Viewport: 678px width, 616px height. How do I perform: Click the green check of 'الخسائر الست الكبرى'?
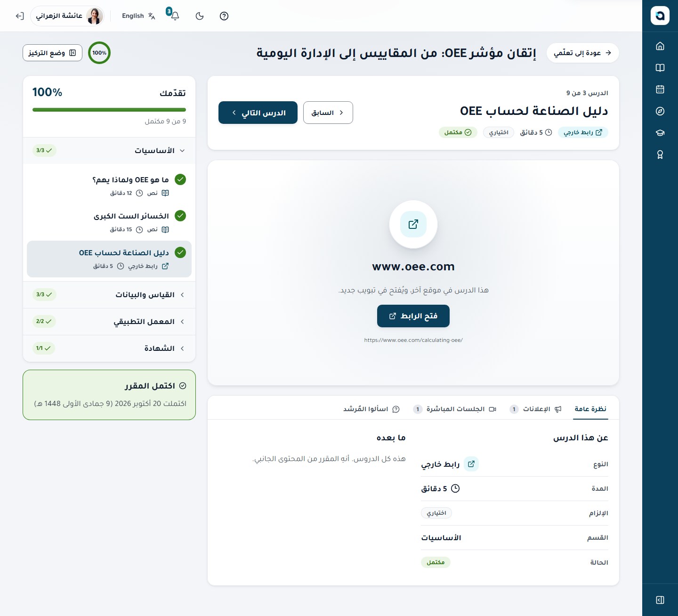[180, 216]
